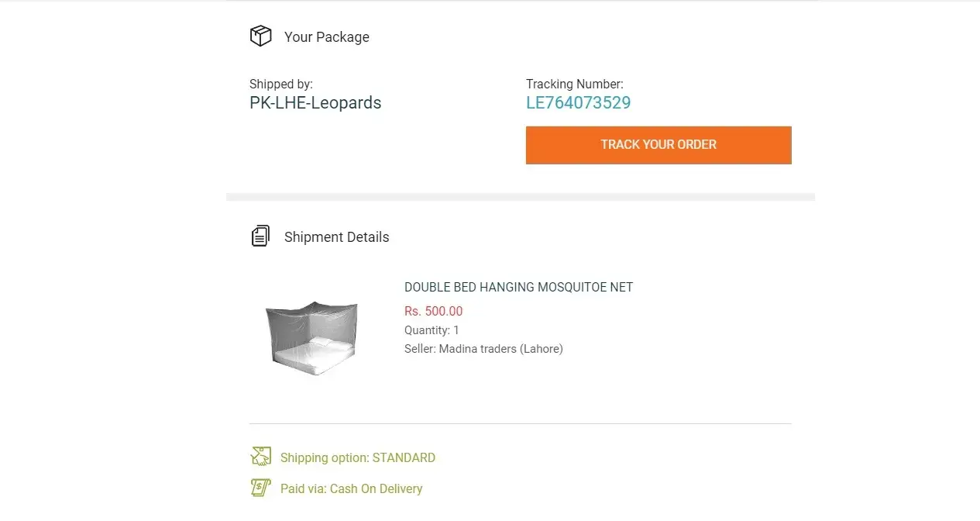The width and height of the screenshot is (980, 521).
Task: Click the Your Package heading
Action: pos(326,37)
